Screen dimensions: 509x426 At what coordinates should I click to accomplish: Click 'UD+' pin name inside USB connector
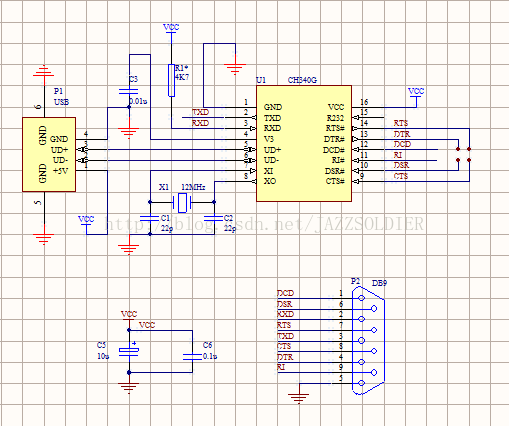coord(59,150)
